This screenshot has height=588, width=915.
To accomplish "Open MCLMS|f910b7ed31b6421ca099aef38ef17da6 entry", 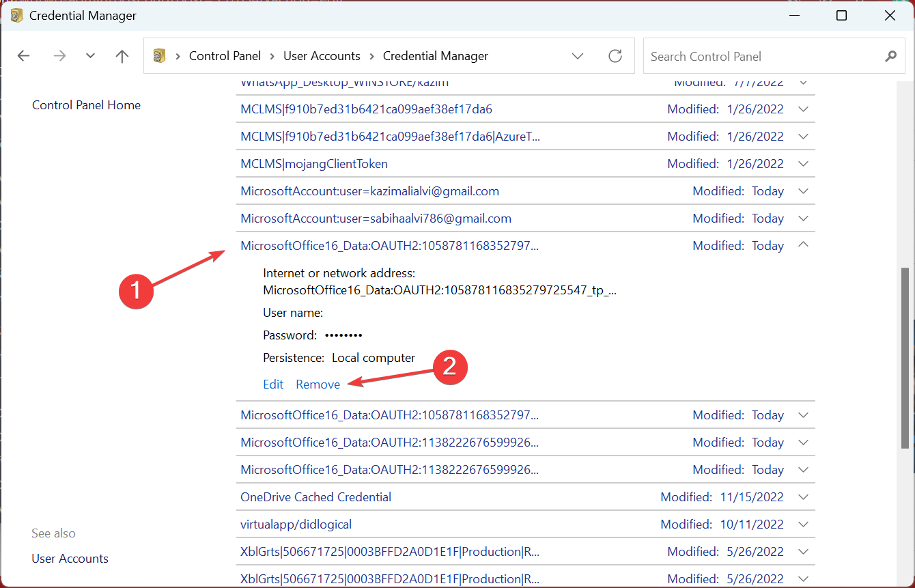I will pos(366,109).
